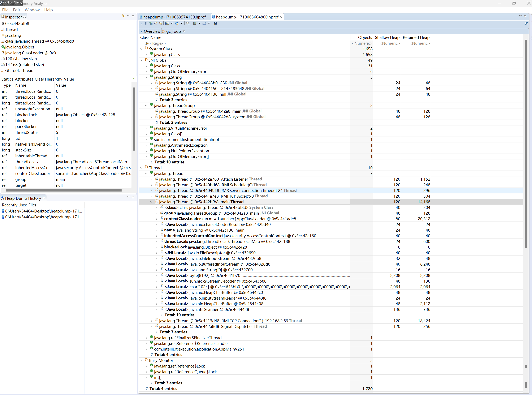This screenshot has width=532, height=395.
Task: Click the Find Object magnifier icon
Action: (x=188, y=23)
